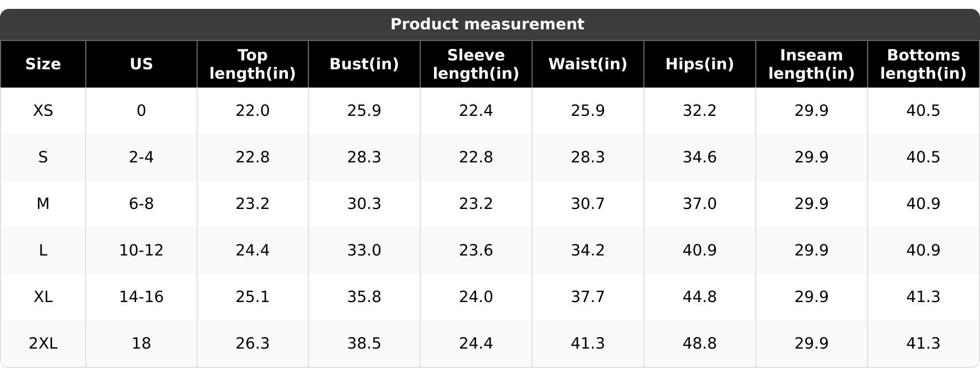Select the Waist(in) column header

tap(587, 64)
